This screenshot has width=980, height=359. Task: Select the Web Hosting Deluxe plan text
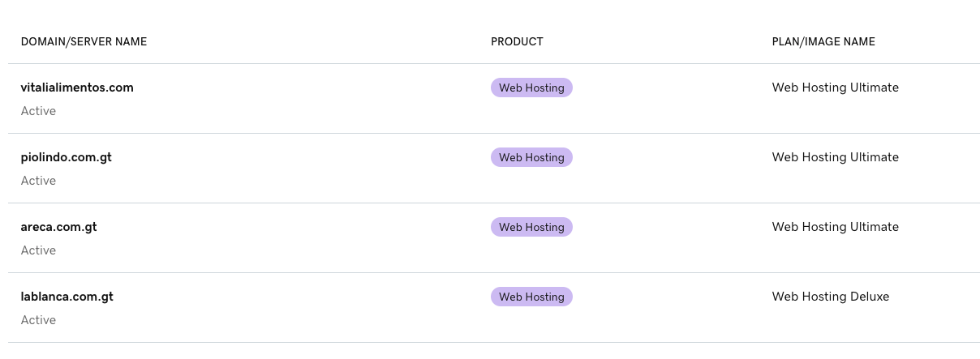[x=831, y=297]
